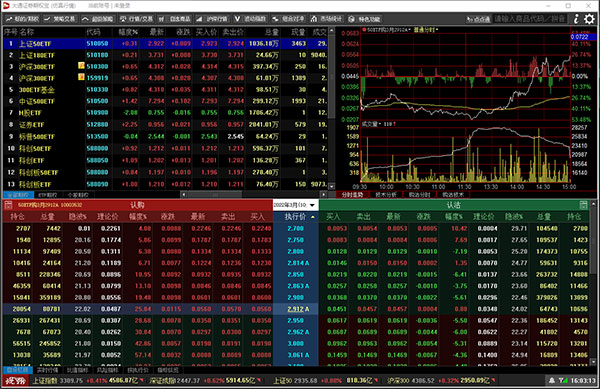Open 特色功能 toolbar button
This screenshot has height=389, width=600.
[x=364, y=19]
